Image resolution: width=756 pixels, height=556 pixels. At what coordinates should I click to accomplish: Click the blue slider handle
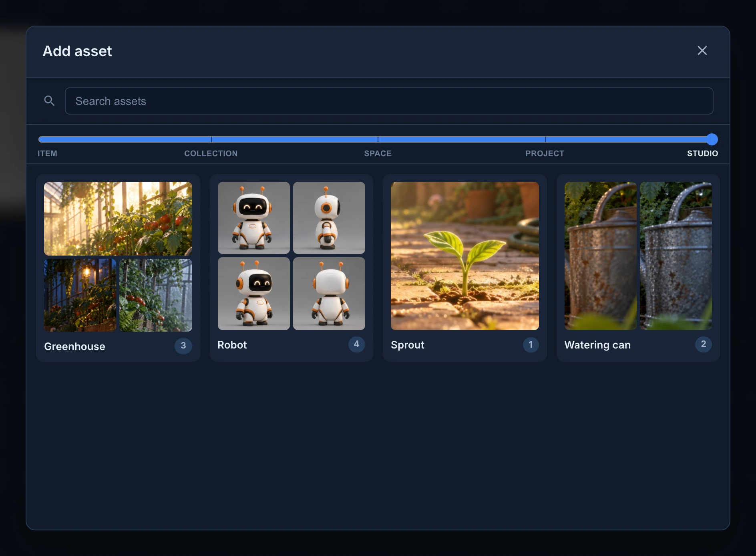click(x=712, y=139)
